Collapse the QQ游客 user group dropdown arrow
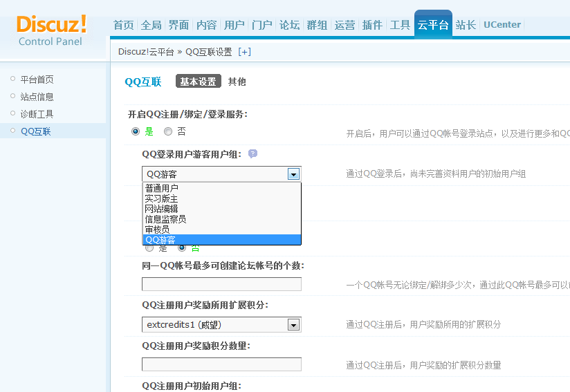 click(293, 174)
